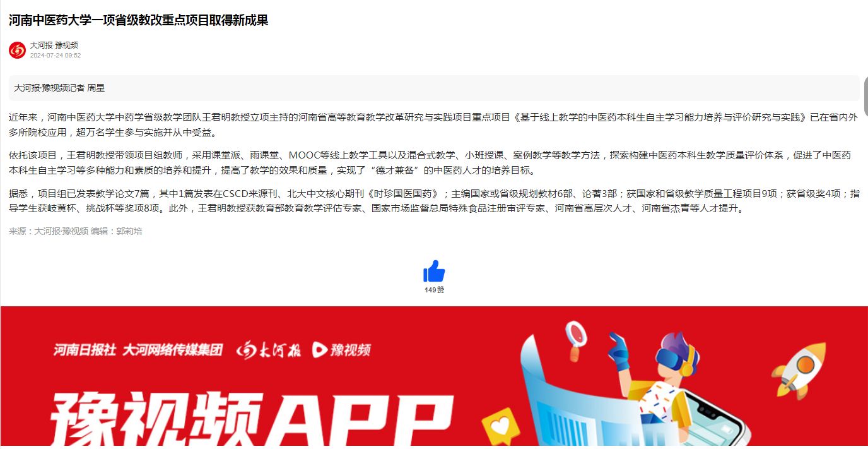Click the blue thumbs-up like icon
The image size is (868, 449).
click(x=434, y=271)
